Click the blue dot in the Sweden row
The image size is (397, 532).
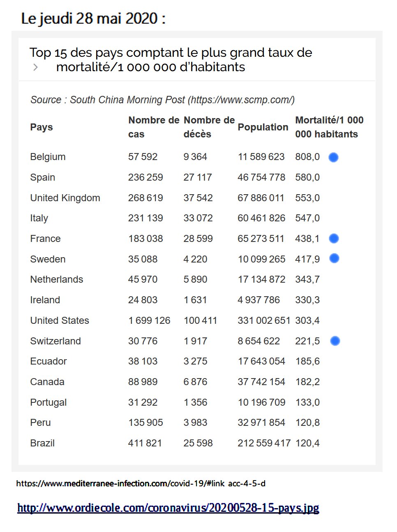point(334,258)
